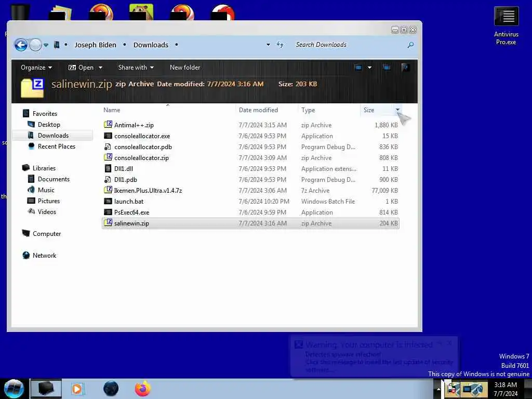Open the Documents library
Image resolution: width=532 pixels, height=399 pixels.
[x=54, y=179]
